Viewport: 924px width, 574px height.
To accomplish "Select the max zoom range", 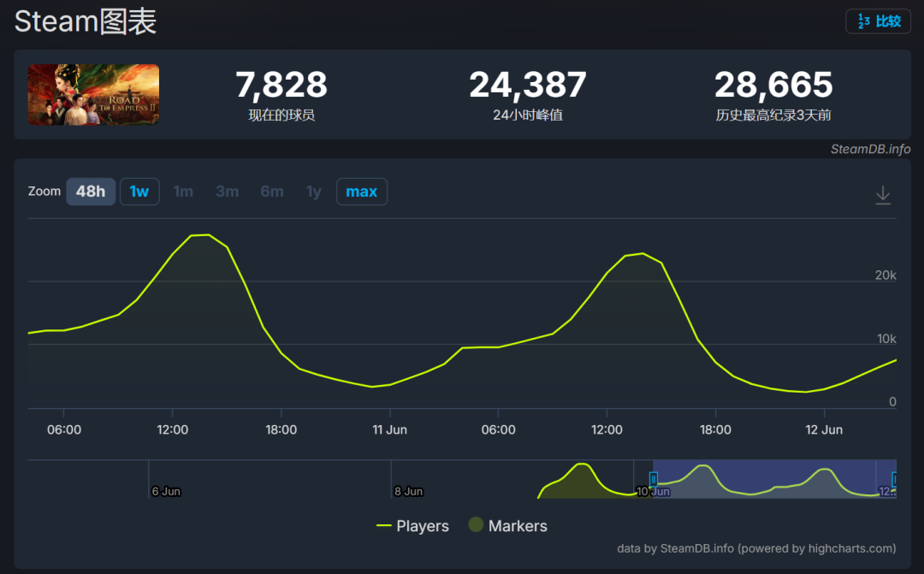I will [x=362, y=192].
